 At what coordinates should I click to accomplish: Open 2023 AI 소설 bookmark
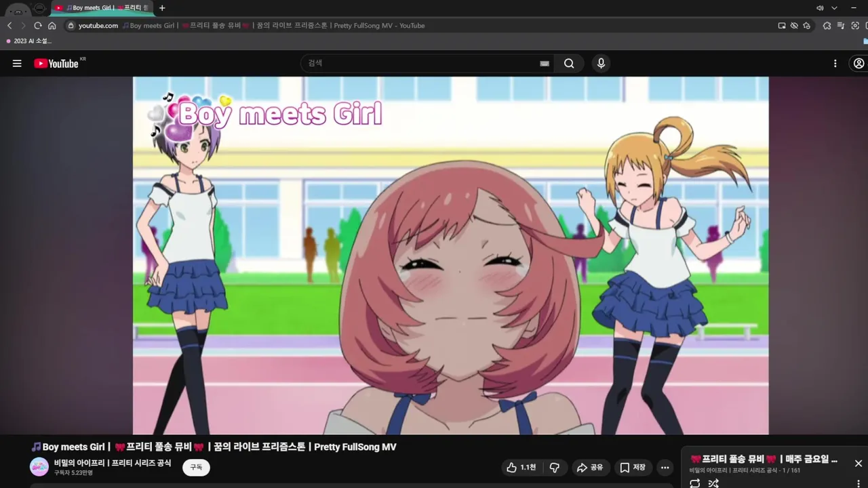pos(29,41)
